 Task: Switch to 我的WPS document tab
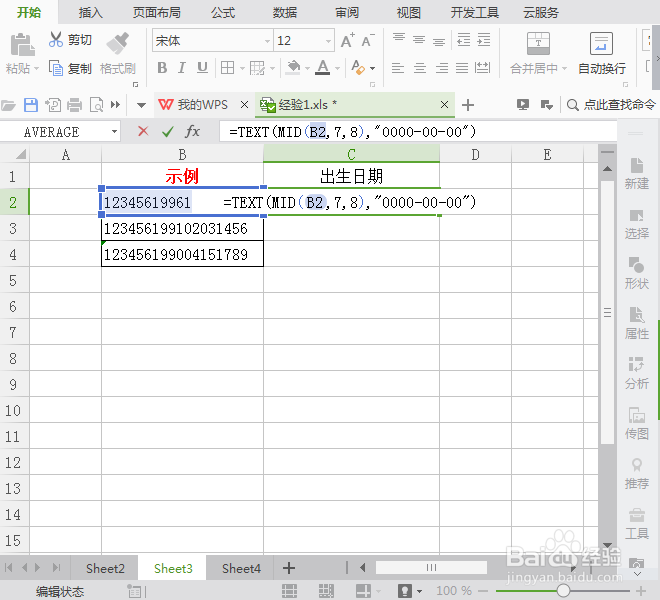tap(193, 104)
